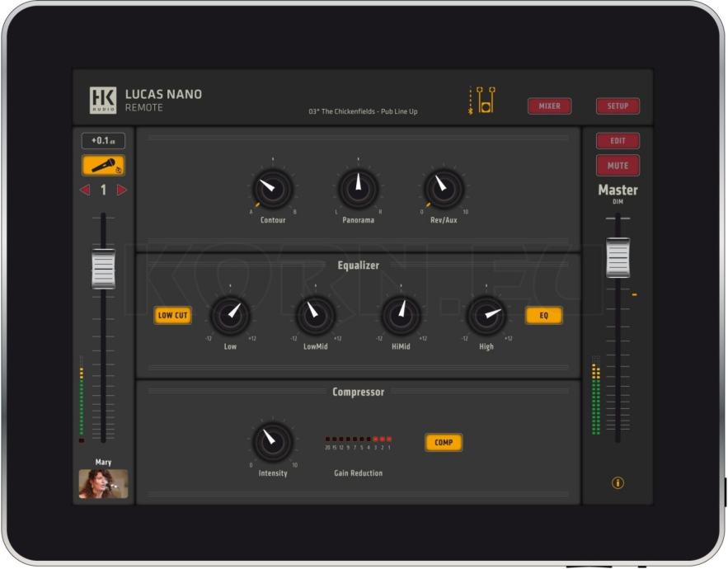Click the Panorama knob
Viewport: 728px width, 569px height.
coord(358,189)
